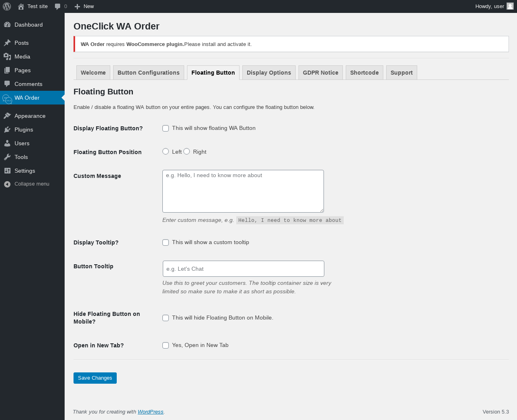This screenshot has height=420, width=517.
Task: Click 'This will show floating WA Button' label
Action: coord(214,128)
